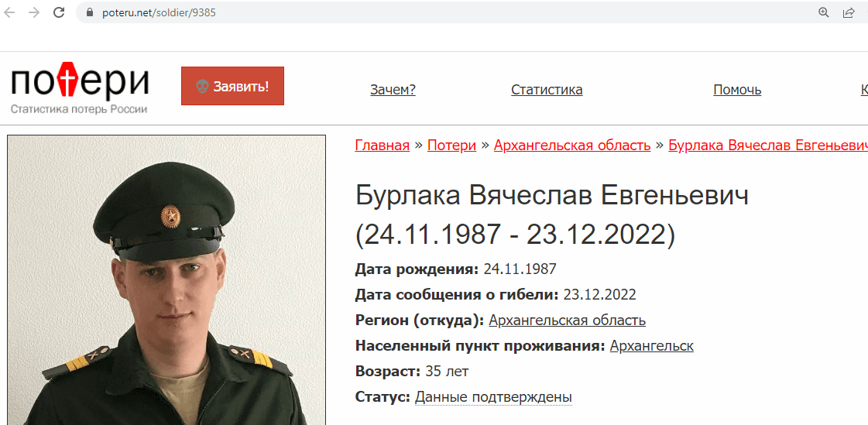Click the Данные подтверждены status text
Screen dimensions: 868x425
(493, 397)
